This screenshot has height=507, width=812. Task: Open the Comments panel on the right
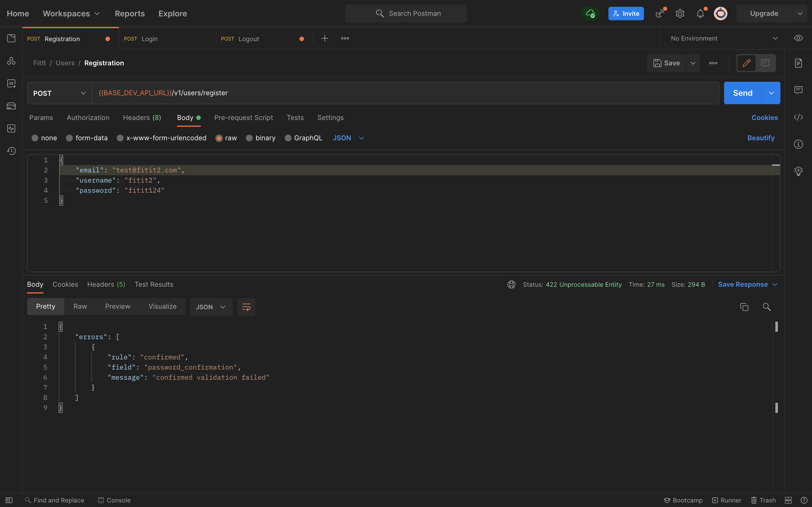798,90
